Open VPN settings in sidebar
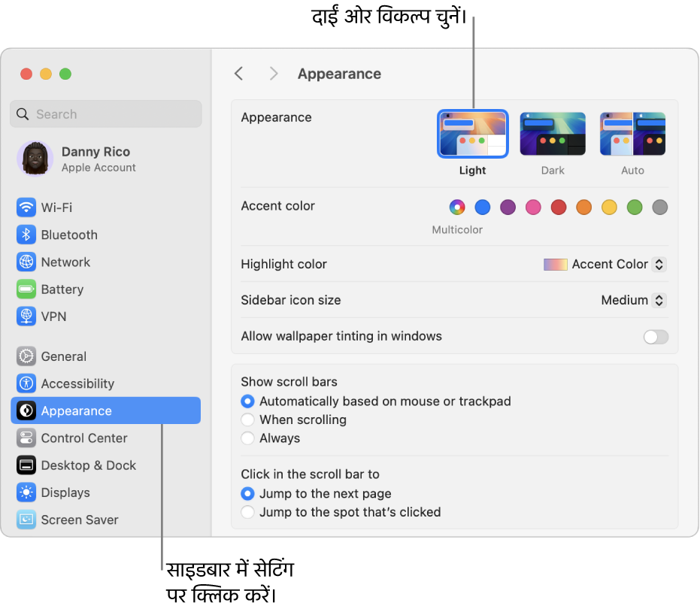 coord(106,316)
